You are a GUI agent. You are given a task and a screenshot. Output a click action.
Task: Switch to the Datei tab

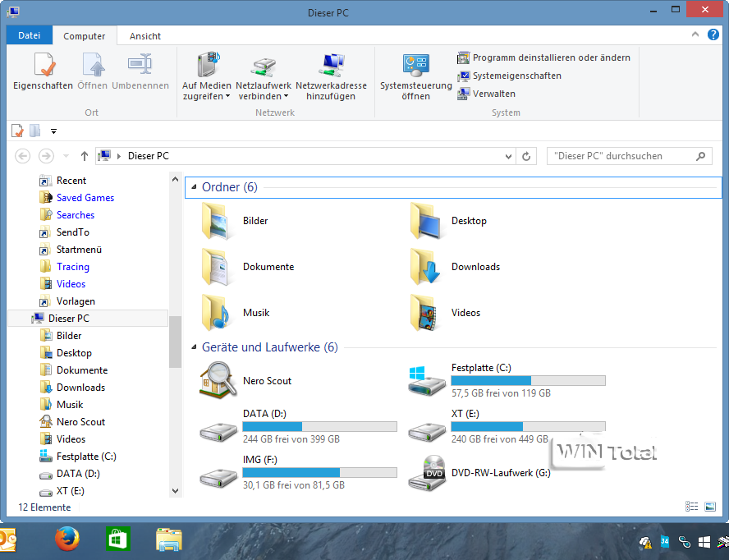point(30,35)
